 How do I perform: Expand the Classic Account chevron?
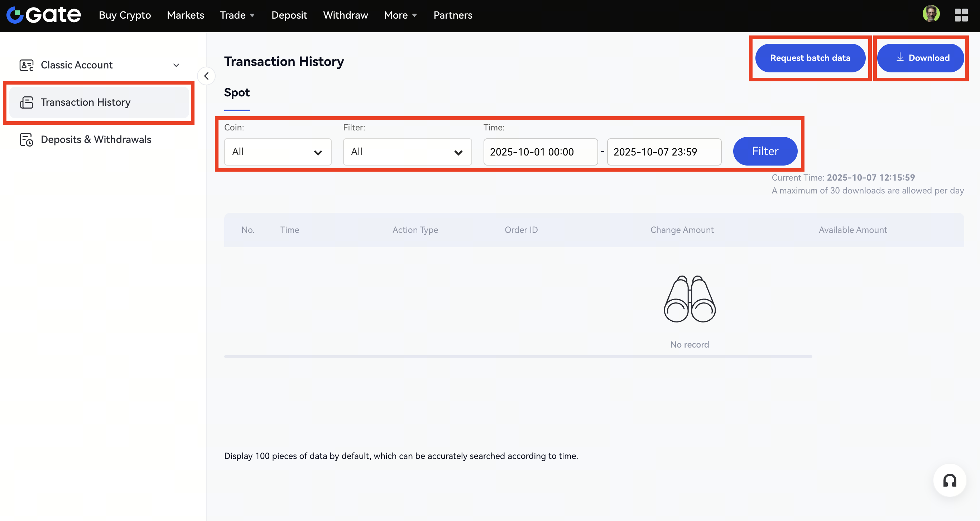click(x=176, y=65)
